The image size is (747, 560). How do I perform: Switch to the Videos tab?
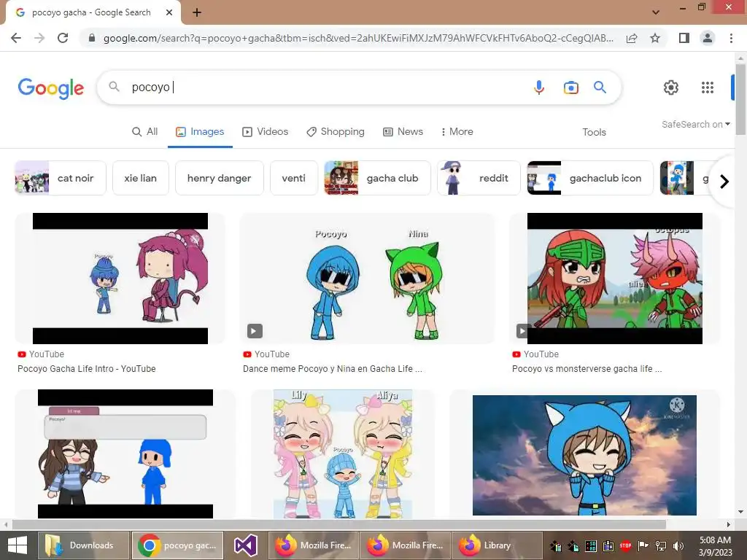[266, 132]
